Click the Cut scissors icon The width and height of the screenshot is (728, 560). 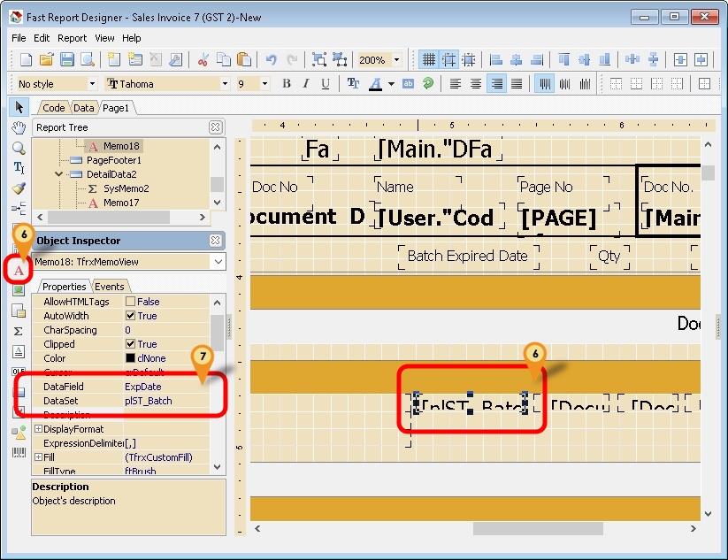[203, 60]
